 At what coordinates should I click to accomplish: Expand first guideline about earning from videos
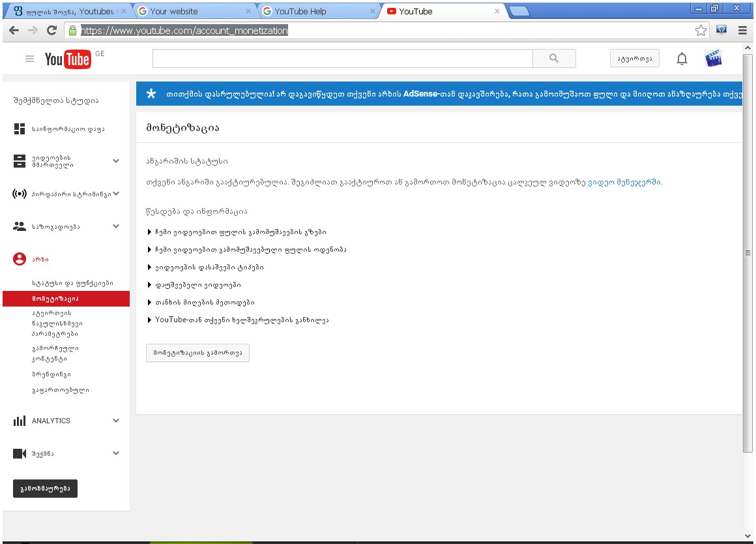237,232
